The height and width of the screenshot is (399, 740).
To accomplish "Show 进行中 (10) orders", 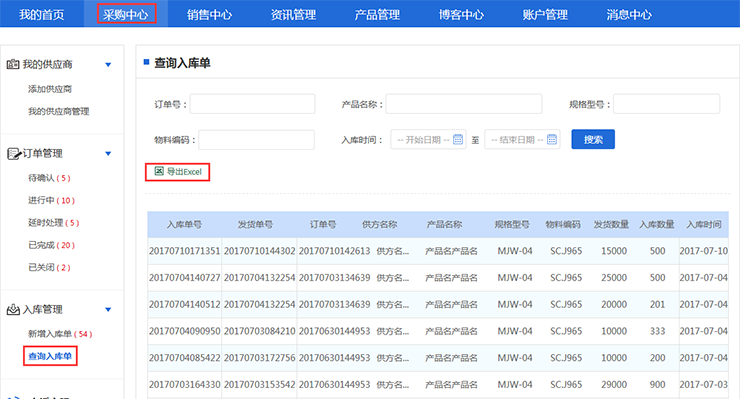I will click(x=51, y=200).
